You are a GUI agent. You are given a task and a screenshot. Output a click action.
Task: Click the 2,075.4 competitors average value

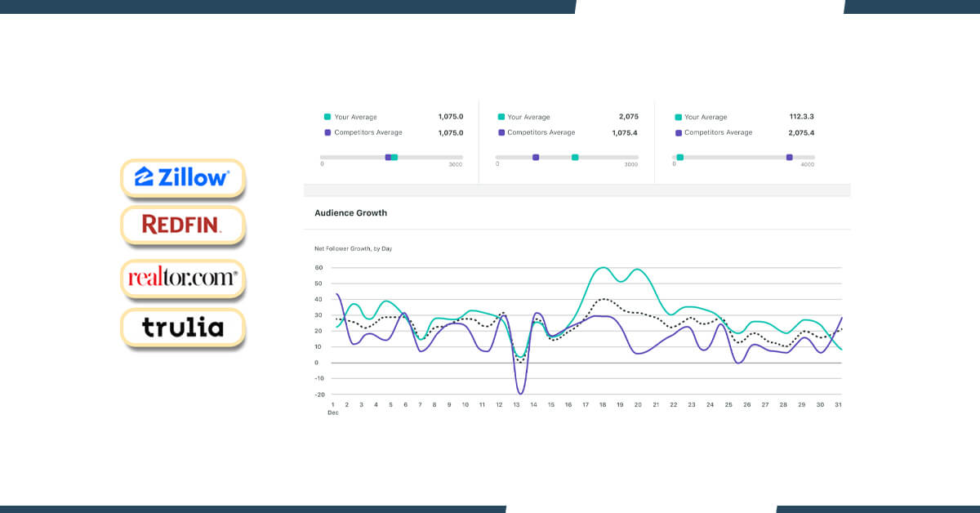(x=801, y=132)
